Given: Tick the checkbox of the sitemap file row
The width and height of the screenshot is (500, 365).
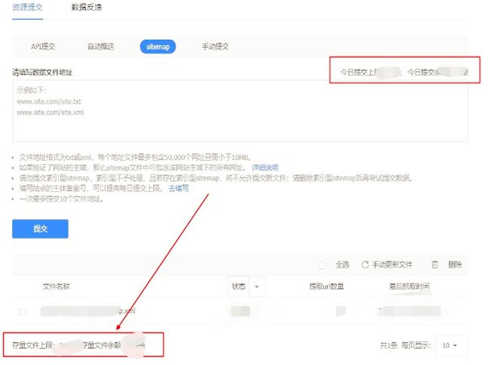Looking at the screenshot, I should point(22,311).
